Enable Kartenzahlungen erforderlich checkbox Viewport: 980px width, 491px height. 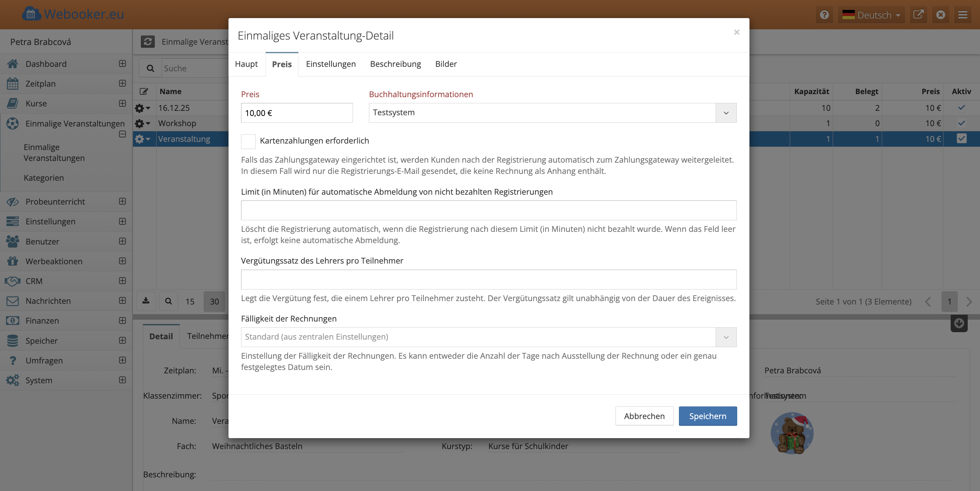248,141
